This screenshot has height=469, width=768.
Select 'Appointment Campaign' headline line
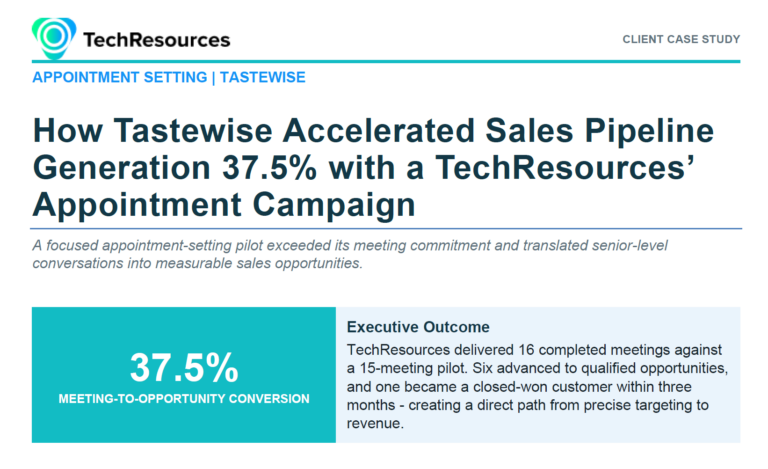pos(224,205)
